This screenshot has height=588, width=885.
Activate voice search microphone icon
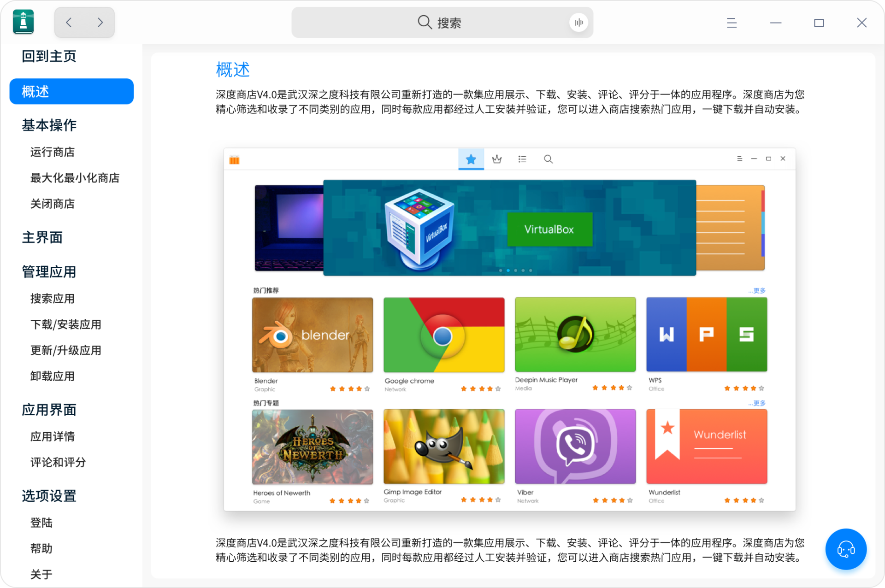tap(578, 22)
